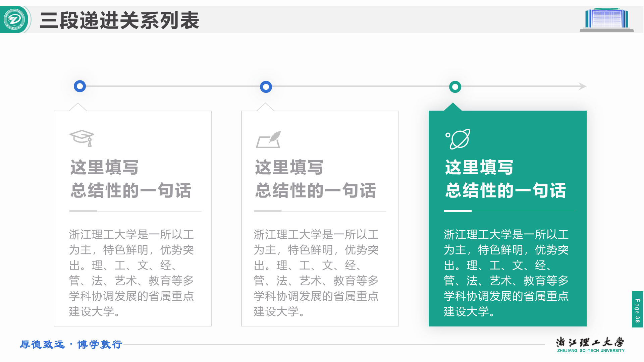Screen dimensions: 644x362
Task: Click the body paragraph in the middle card
Action: (x=316, y=273)
